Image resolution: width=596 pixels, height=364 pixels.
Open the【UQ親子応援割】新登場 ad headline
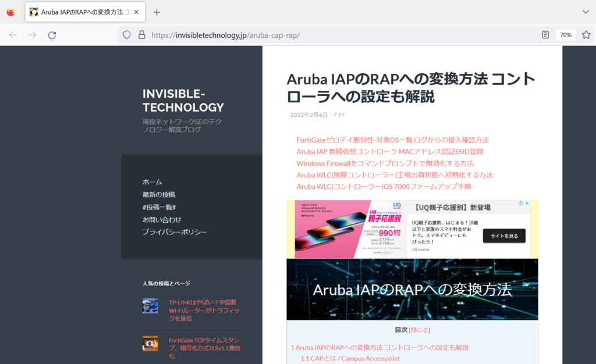click(x=451, y=208)
